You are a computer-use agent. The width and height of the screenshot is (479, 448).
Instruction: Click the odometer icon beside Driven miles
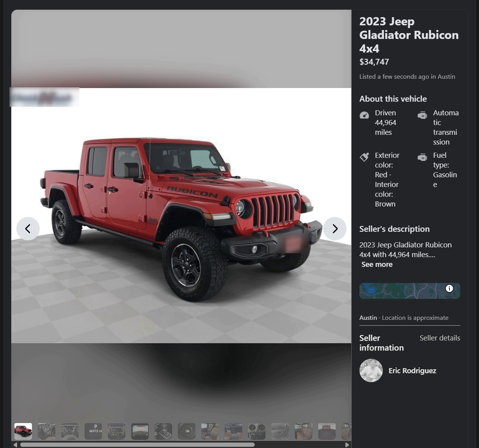click(364, 115)
